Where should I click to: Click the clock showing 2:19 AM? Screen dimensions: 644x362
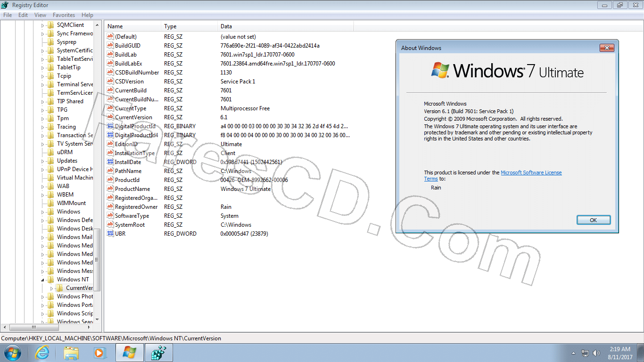point(620,349)
